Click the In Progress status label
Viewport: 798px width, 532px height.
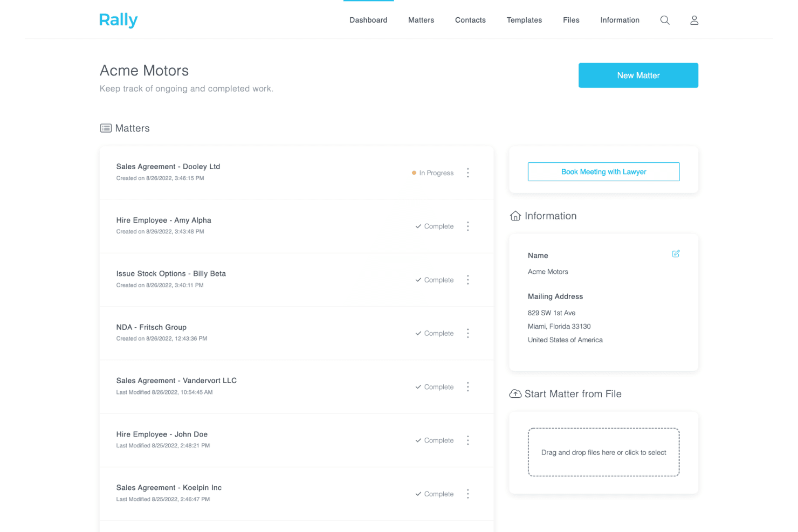pos(436,173)
